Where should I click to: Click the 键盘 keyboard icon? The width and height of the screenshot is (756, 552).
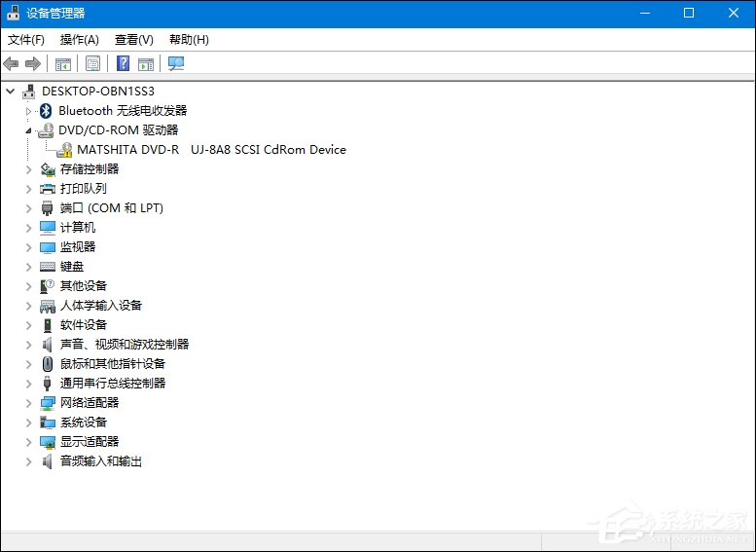[x=48, y=267]
